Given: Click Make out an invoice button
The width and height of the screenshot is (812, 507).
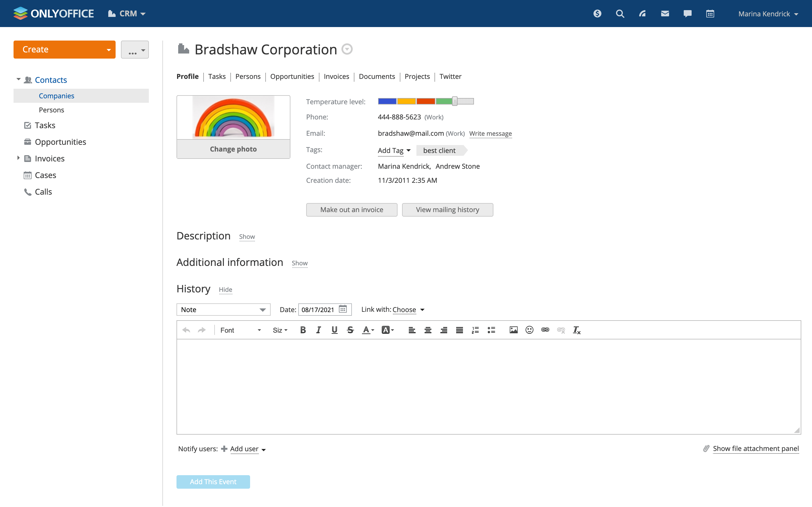Looking at the screenshot, I should tap(351, 210).
